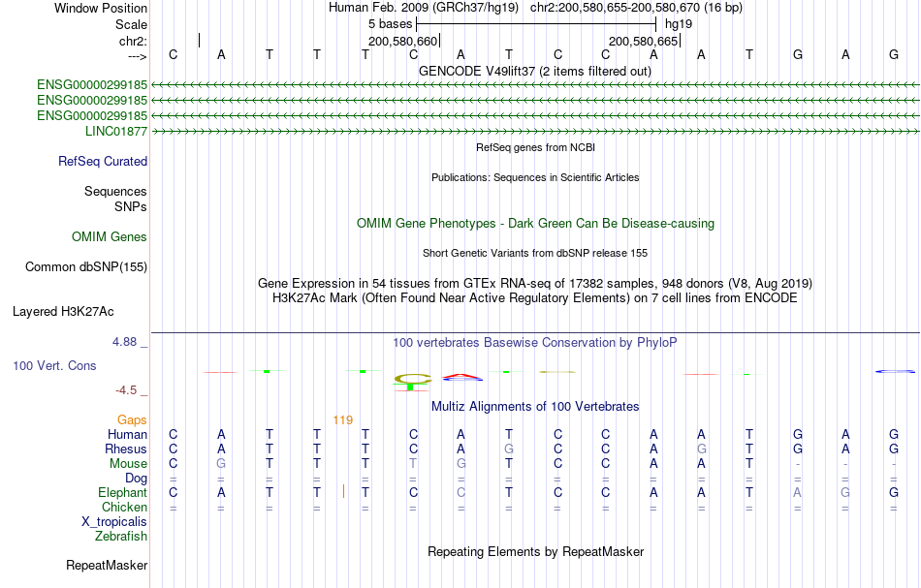
Task: Click the 4.88 PhyloP upper scale value
Action: click(x=124, y=342)
